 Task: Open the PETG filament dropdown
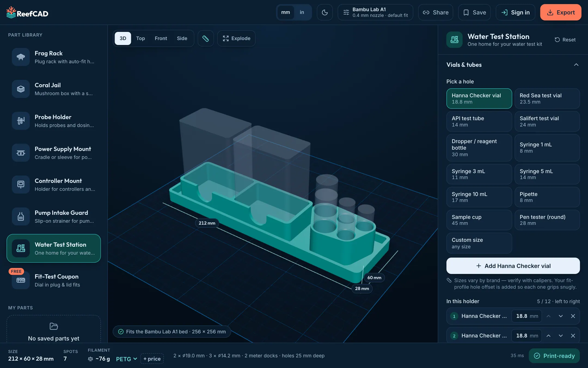[127, 359]
